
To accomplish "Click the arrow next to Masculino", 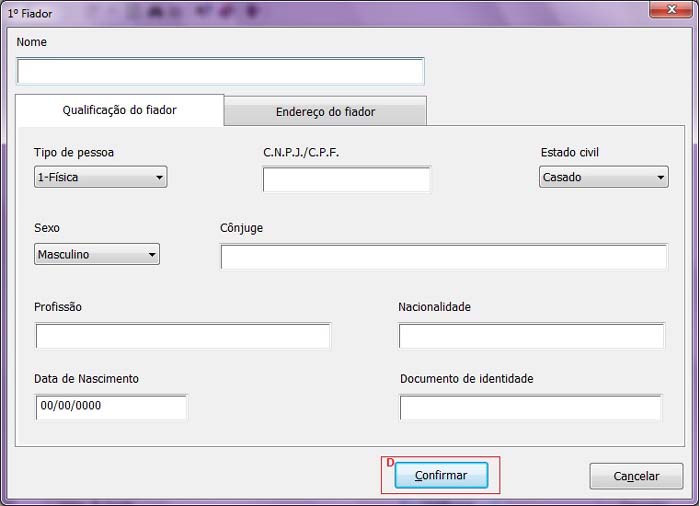I will pyautogui.click(x=152, y=255).
